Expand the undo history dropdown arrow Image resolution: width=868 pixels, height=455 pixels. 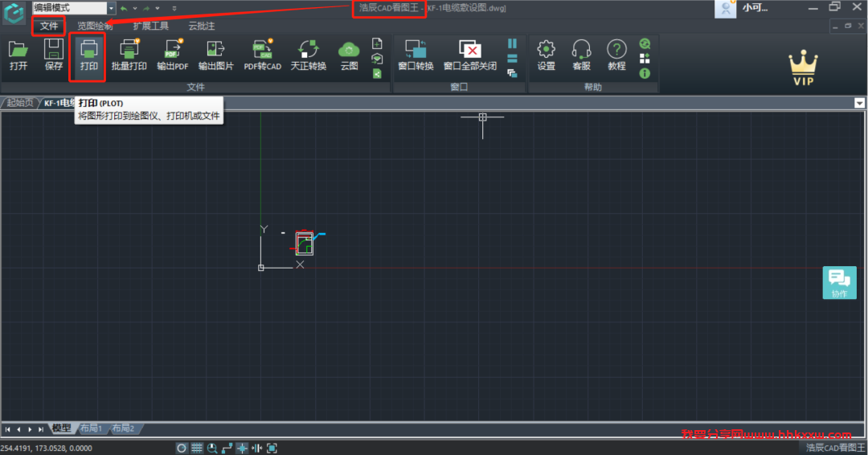point(135,8)
